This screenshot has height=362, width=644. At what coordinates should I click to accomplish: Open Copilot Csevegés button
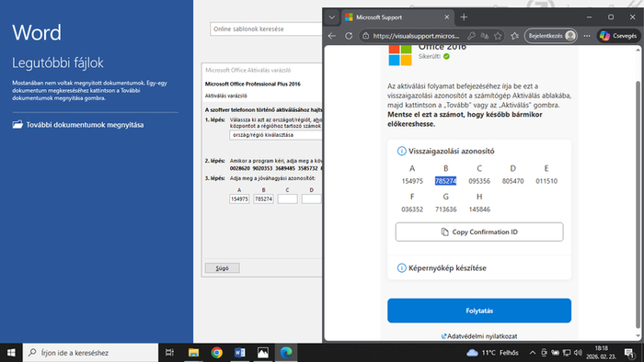(618, 36)
